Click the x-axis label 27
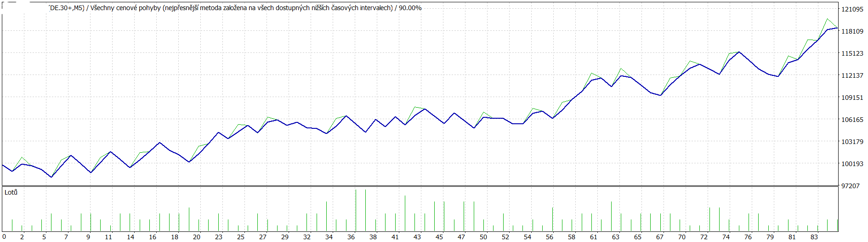This screenshot has height=242, width=868. pyautogui.click(x=263, y=237)
